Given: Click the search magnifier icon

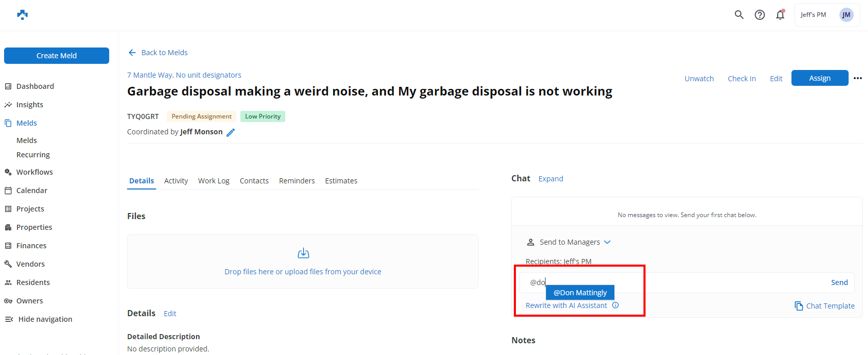Looking at the screenshot, I should pyautogui.click(x=739, y=15).
